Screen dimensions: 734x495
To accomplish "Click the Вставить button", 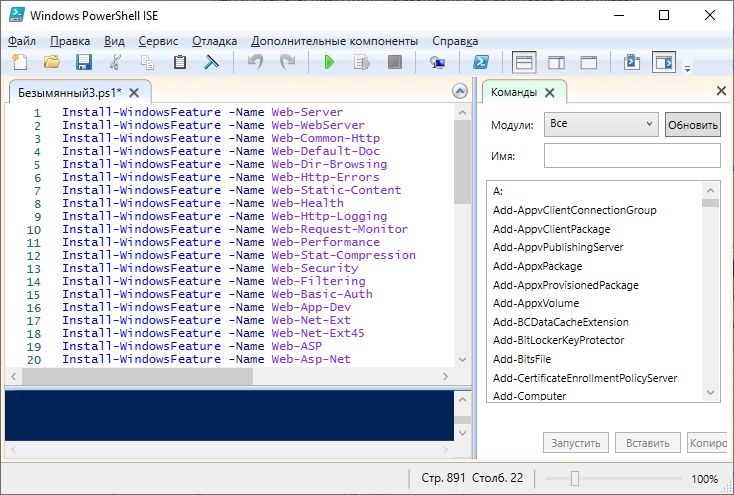I will 647,443.
